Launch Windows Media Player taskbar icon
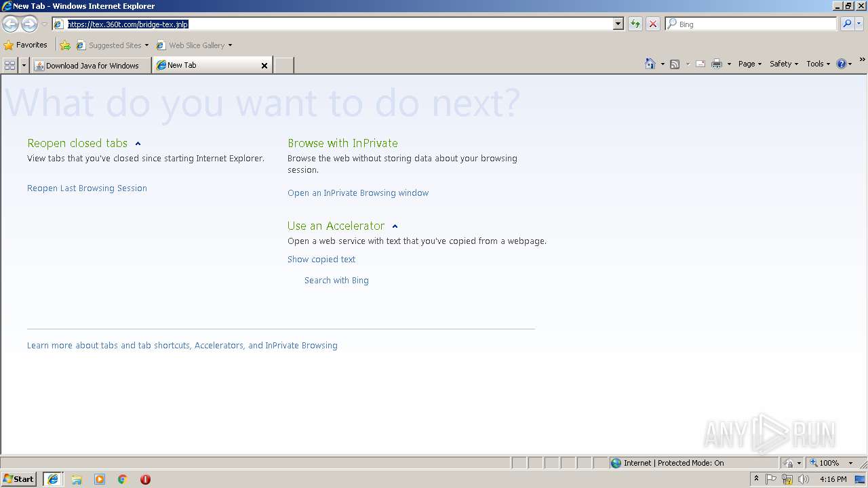The width and height of the screenshot is (868, 488). tap(100, 479)
